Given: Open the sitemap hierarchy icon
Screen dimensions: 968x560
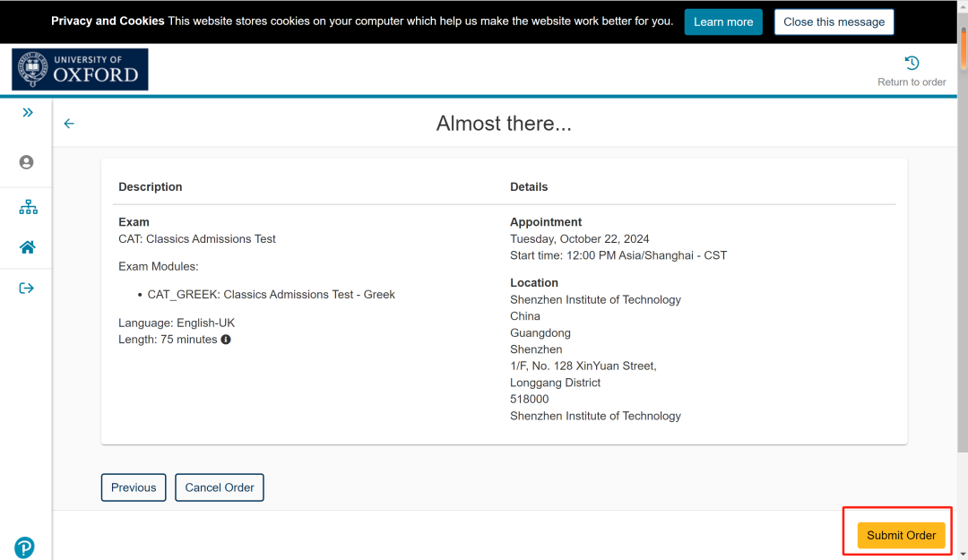Looking at the screenshot, I should click(28, 208).
